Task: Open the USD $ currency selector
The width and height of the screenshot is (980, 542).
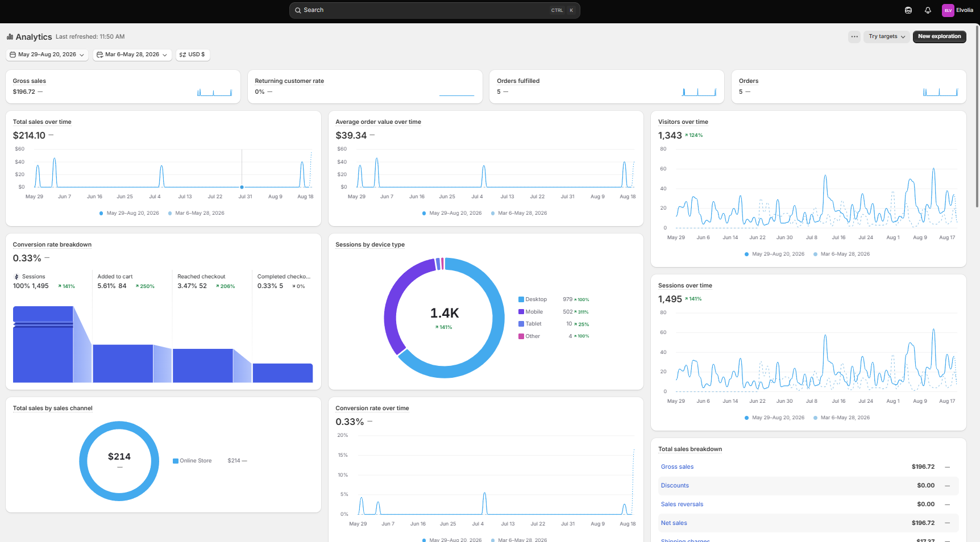Action: pyautogui.click(x=193, y=55)
